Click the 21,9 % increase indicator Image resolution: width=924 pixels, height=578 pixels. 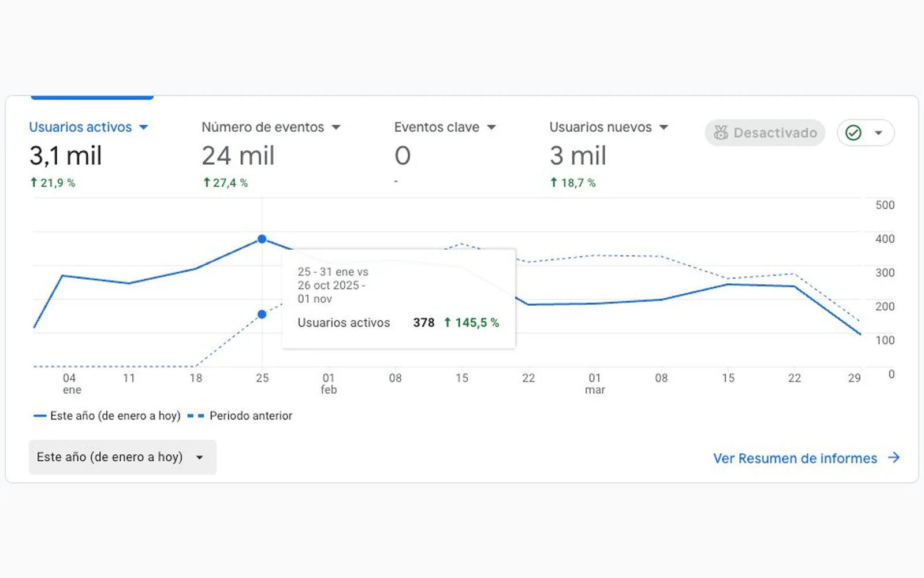point(53,183)
